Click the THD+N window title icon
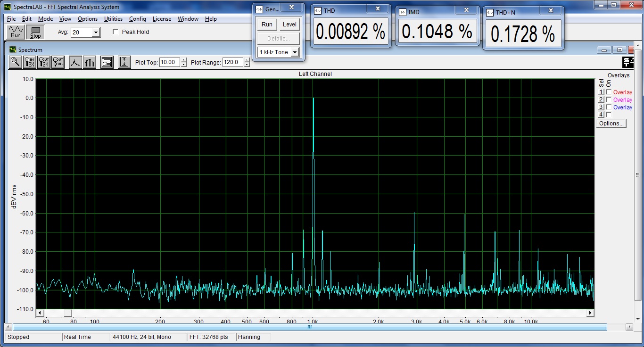The image size is (644, 347). click(490, 12)
